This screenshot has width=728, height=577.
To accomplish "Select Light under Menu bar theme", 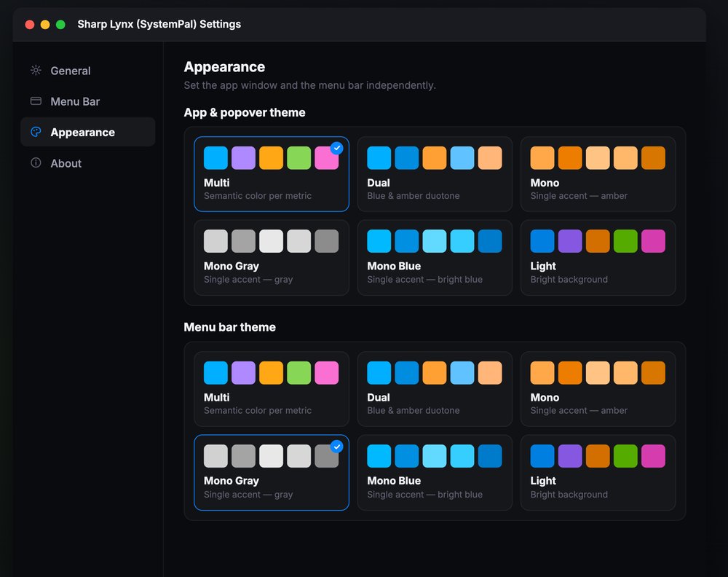I will click(598, 473).
